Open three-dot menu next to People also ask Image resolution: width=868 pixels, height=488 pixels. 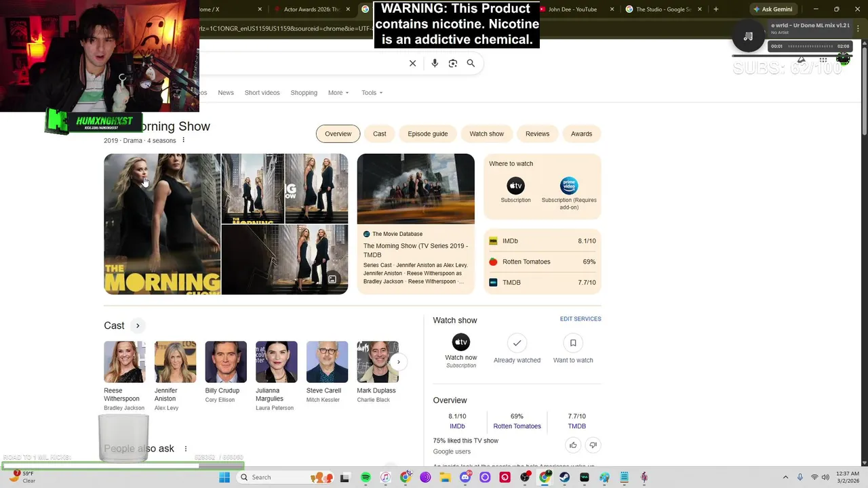coord(186,449)
